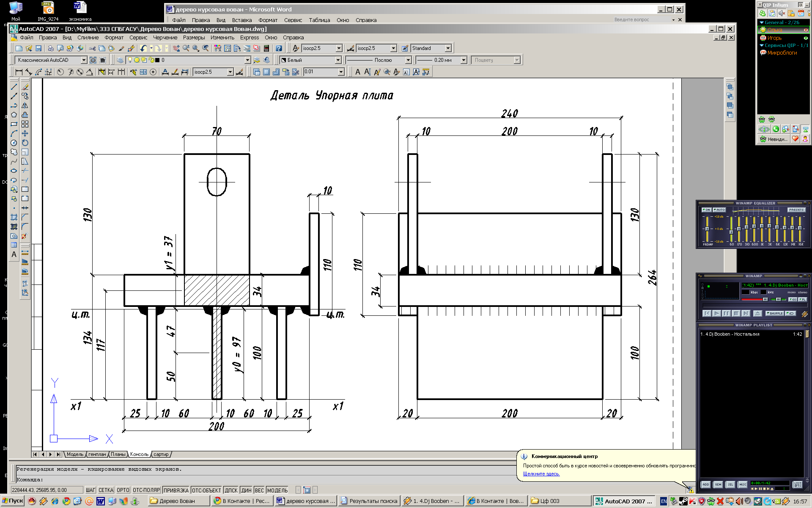
Task: Toggle ДИН dynamic input
Action: tap(247, 490)
